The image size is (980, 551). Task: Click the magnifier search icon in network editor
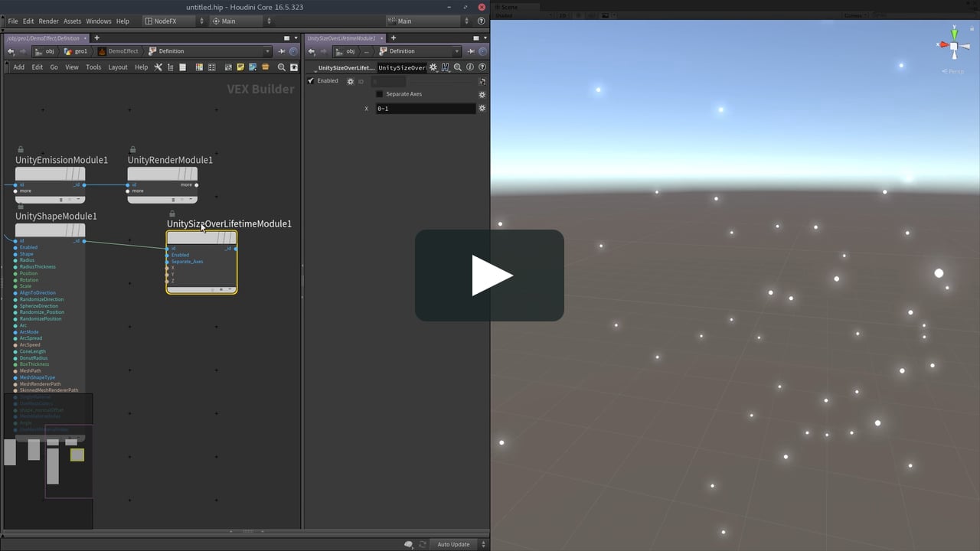(282, 67)
